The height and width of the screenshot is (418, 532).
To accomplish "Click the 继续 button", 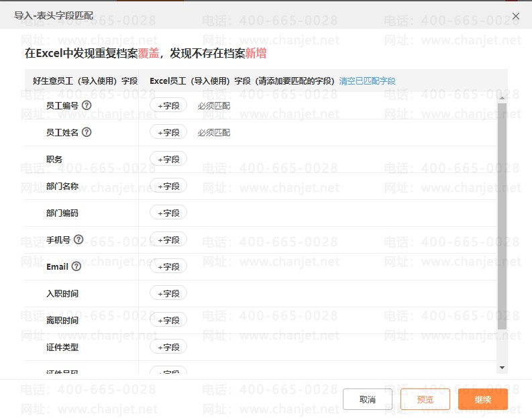I will click(x=483, y=399).
